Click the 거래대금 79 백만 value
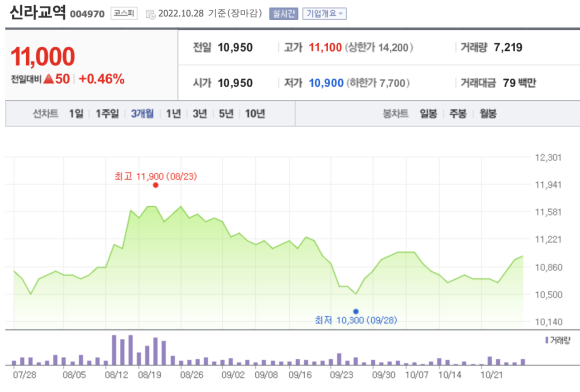Image resolution: width=580 pixels, height=392 pixels. point(519,83)
